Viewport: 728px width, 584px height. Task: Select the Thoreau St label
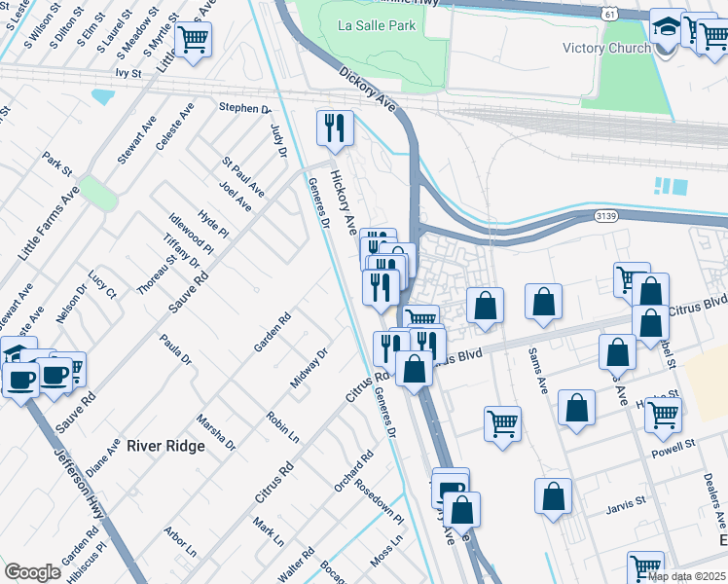click(x=157, y=274)
